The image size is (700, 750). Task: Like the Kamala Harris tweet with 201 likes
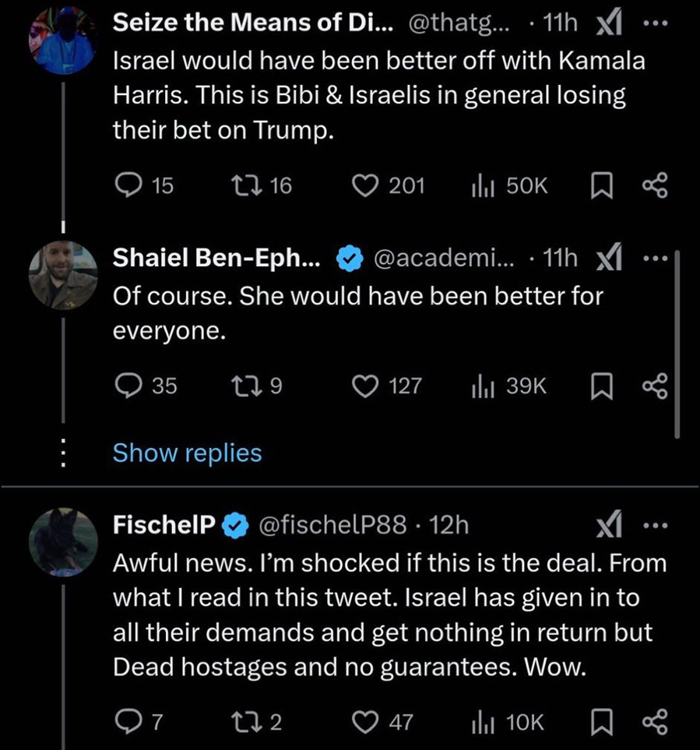[364, 185]
